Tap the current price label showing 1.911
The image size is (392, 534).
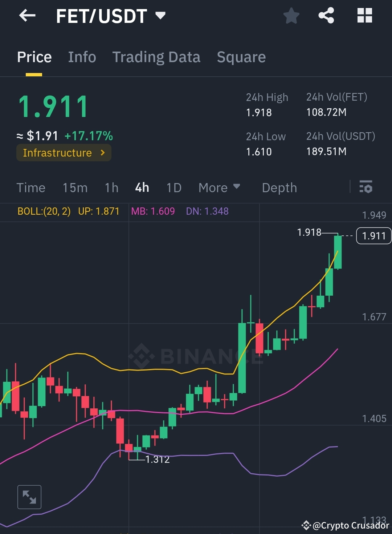coord(373,236)
